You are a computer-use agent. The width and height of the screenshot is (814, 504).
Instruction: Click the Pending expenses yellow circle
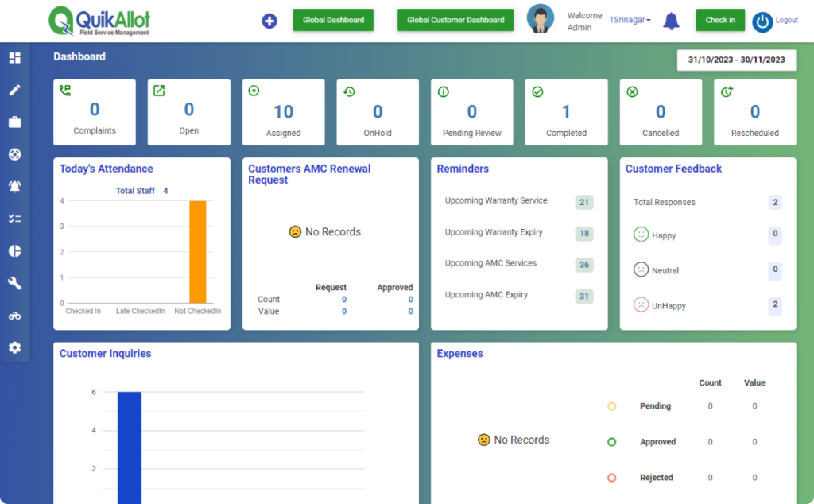[x=611, y=406]
